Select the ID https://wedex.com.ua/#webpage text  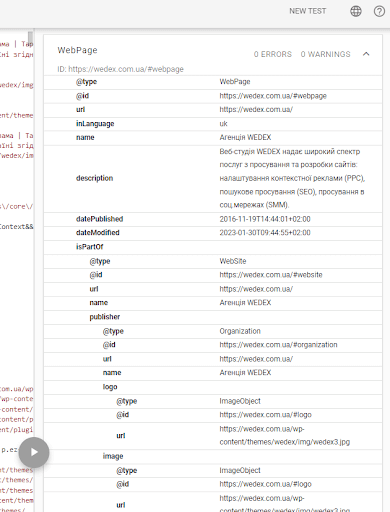click(120, 69)
